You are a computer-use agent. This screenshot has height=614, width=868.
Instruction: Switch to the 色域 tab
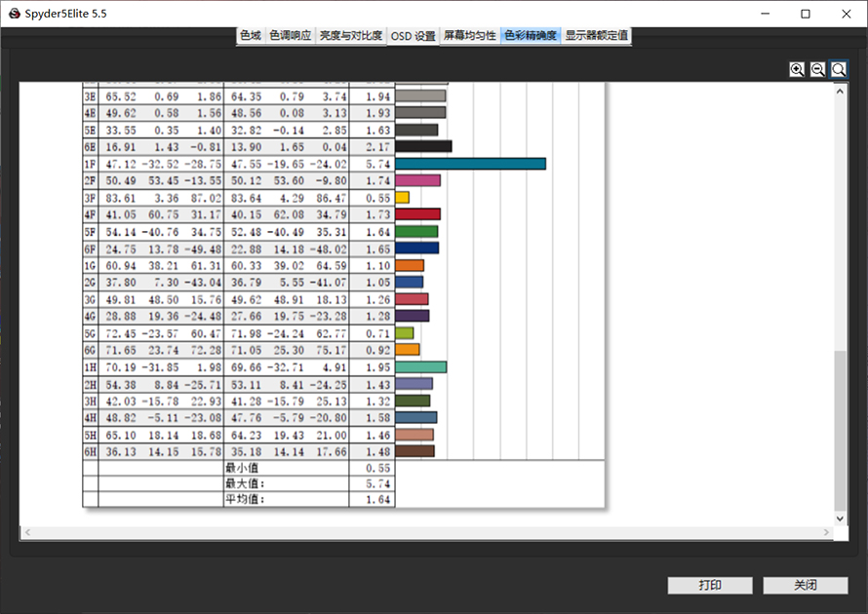click(x=251, y=35)
